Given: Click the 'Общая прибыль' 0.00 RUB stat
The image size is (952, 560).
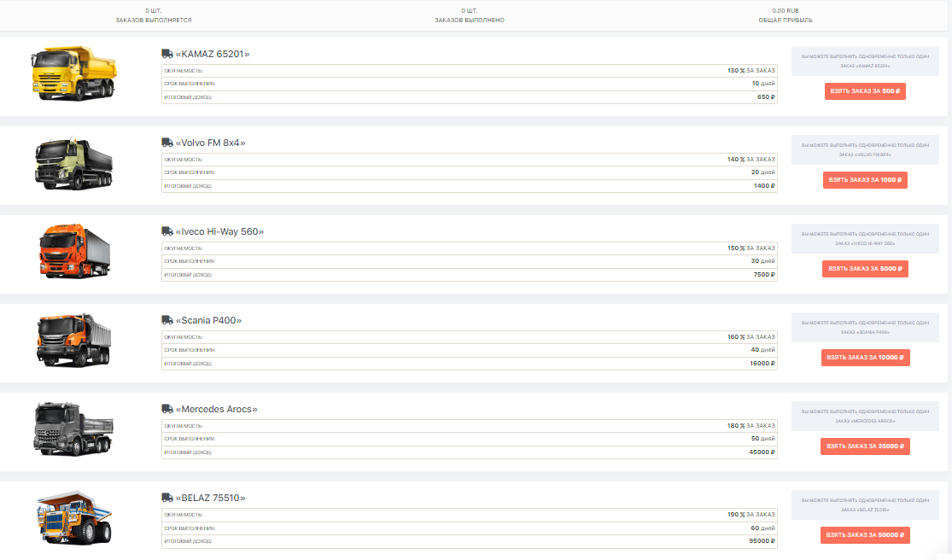Looking at the screenshot, I should [785, 15].
